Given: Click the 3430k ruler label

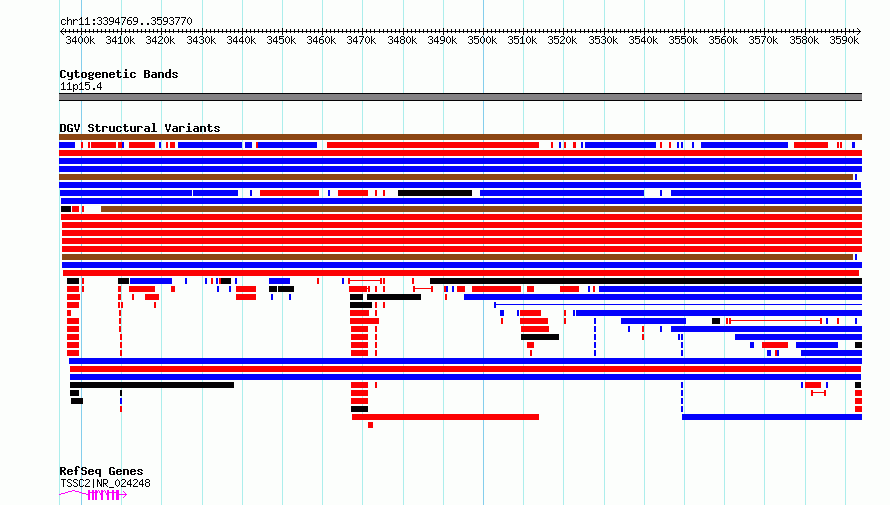Looking at the screenshot, I should (201, 40).
